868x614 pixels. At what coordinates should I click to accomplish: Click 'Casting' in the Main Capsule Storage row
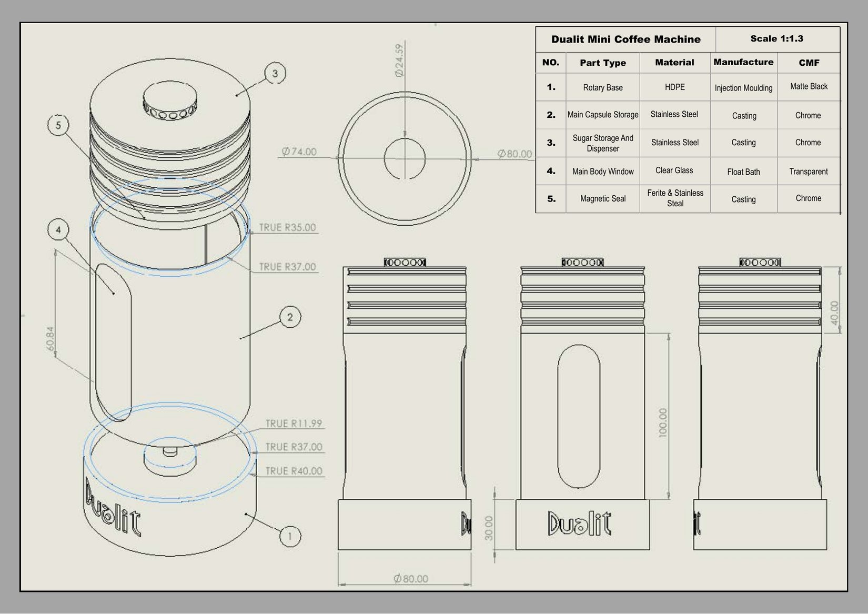[744, 116]
